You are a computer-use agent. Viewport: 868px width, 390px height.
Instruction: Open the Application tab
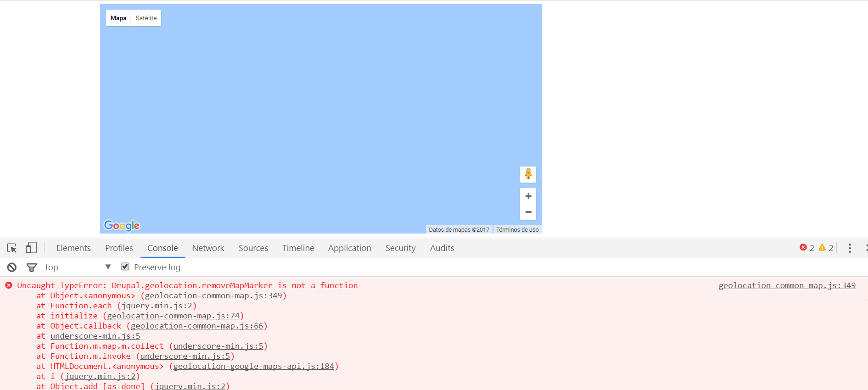click(x=349, y=248)
